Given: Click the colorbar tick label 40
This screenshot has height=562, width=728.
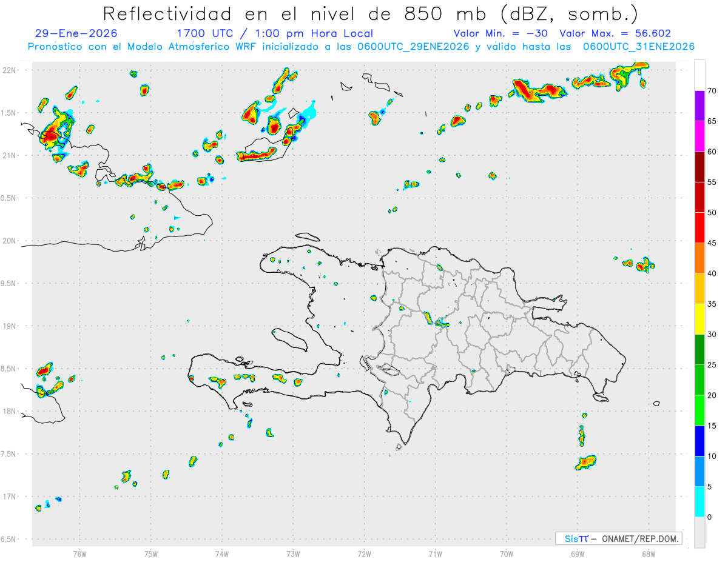Looking at the screenshot, I should coord(712,273).
